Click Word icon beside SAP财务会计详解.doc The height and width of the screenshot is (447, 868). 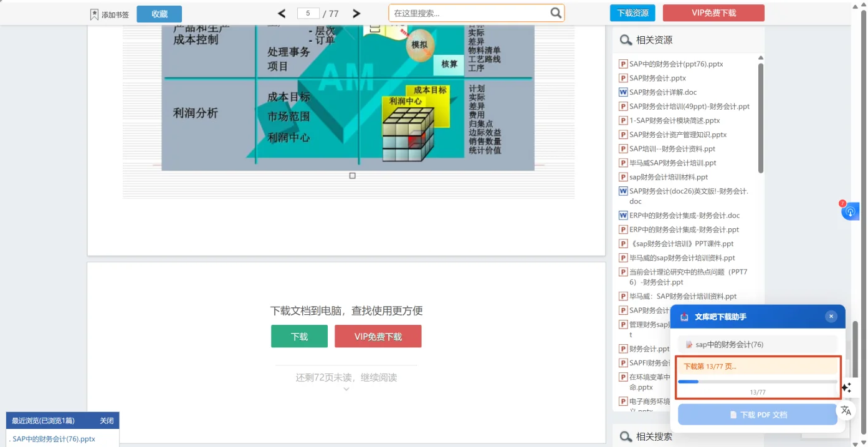point(623,92)
